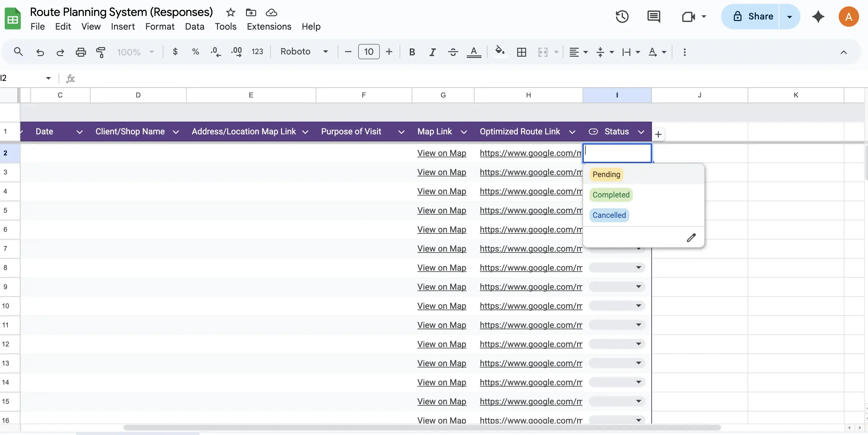Image resolution: width=868 pixels, height=435 pixels.
Task: Click the eye icon on Status column
Action: [593, 132]
